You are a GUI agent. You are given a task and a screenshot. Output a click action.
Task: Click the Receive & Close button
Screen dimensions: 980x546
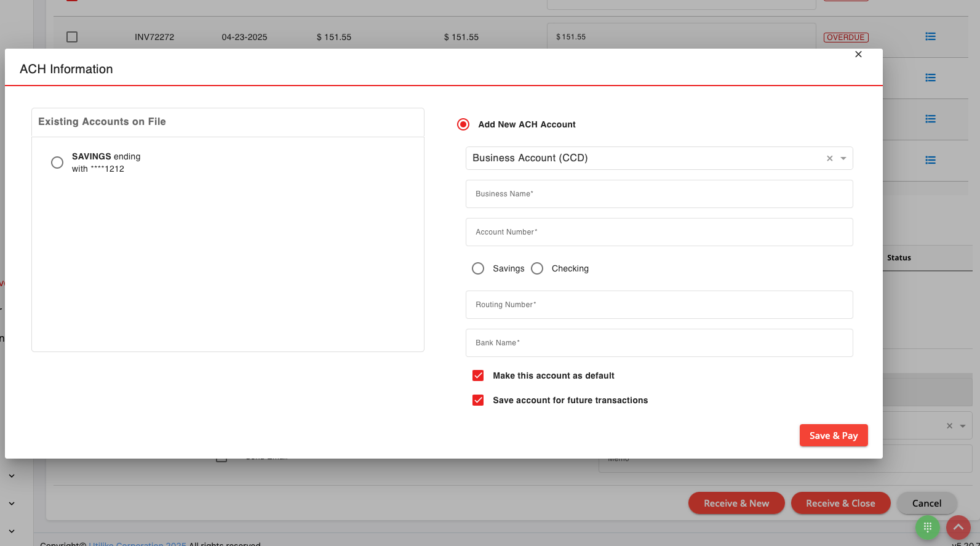(840, 503)
